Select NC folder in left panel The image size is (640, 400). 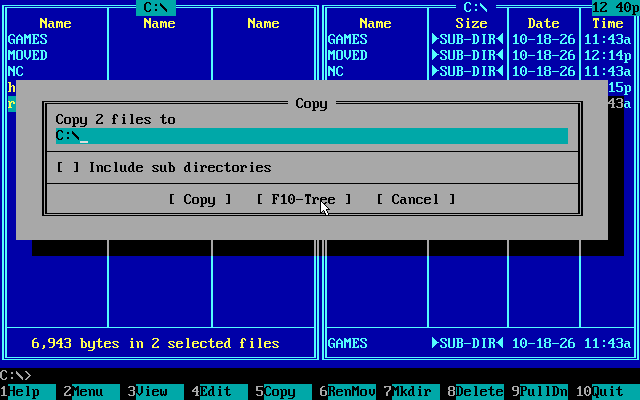tap(16, 71)
